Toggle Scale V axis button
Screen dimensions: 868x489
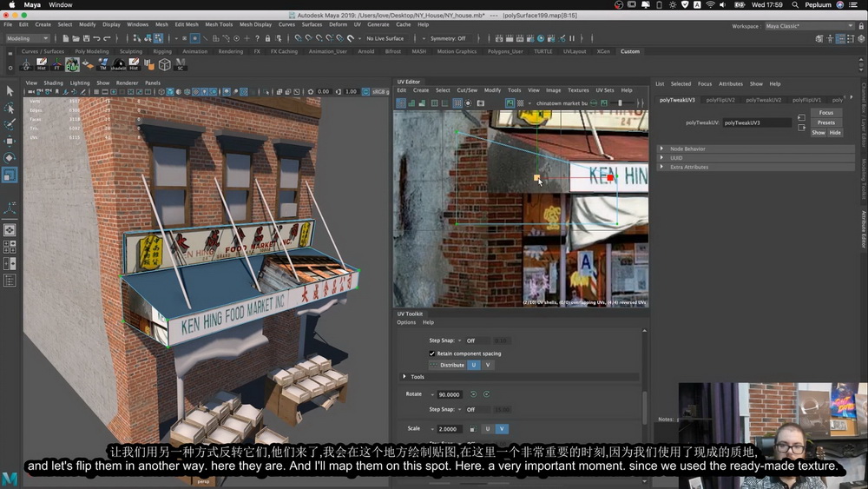click(x=502, y=429)
